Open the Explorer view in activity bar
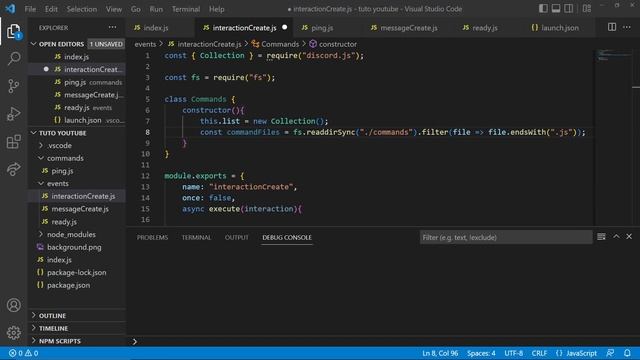Viewport: 640px width, 360px height. [x=13, y=32]
